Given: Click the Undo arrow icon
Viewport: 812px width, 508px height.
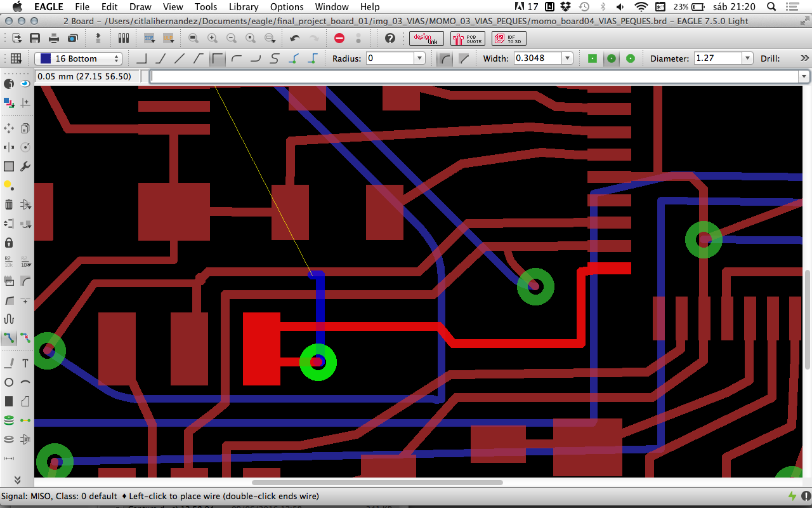Looking at the screenshot, I should click(295, 38).
